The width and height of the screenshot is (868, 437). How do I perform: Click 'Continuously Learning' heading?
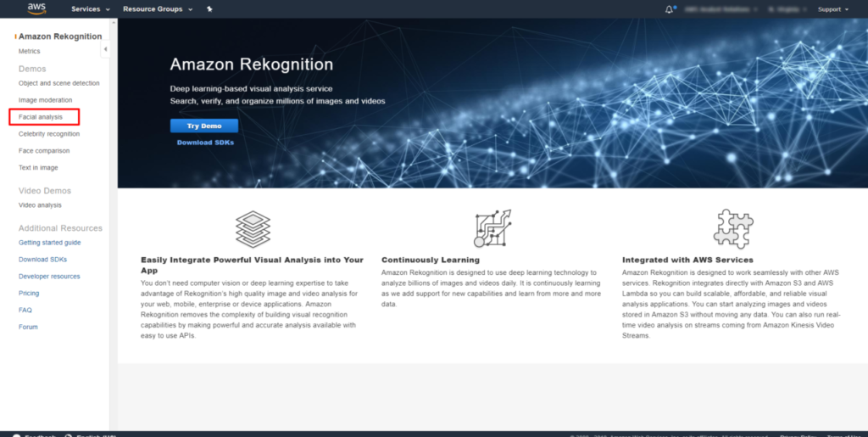point(431,260)
